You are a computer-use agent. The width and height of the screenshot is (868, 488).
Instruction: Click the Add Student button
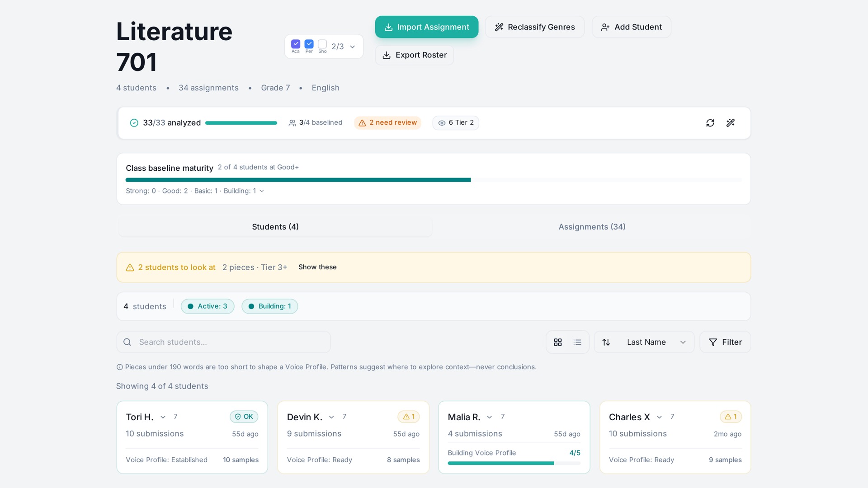[632, 27]
